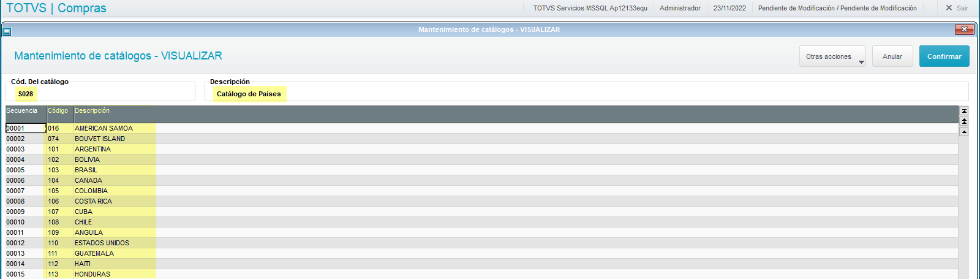Image resolution: width=980 pixels, height=279 pixels.
Task: Select the Cód. Del catálogo field S028
Action: point(26,94)
